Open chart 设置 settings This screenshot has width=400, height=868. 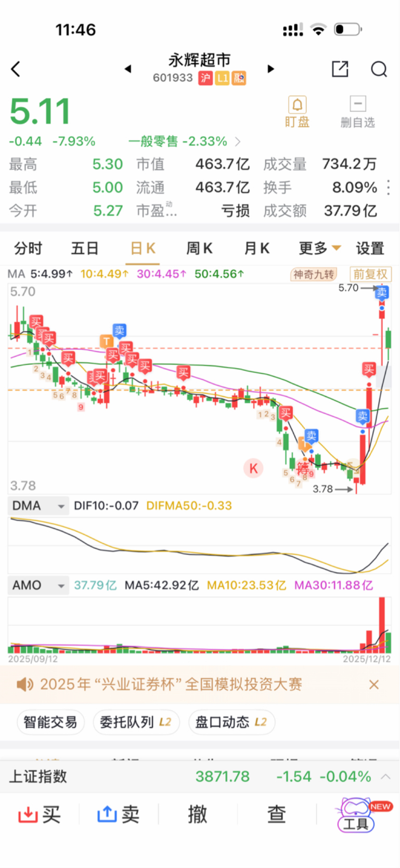coord(370,248)
